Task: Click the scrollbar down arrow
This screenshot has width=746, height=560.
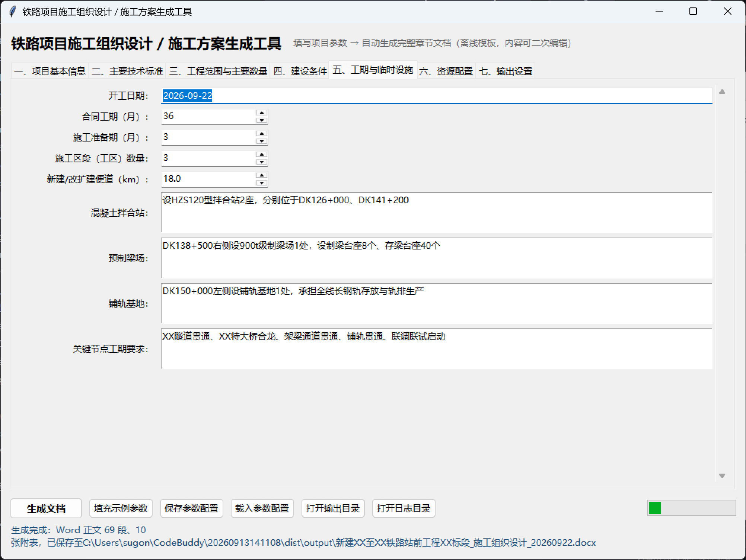Action: [722, 476]
